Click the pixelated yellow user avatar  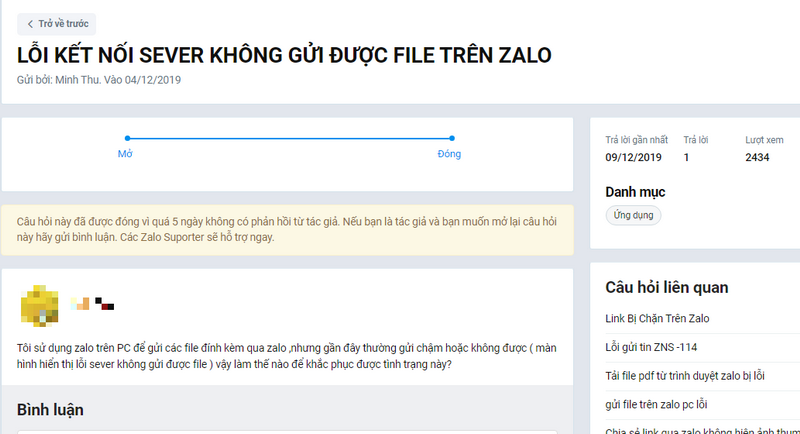click(x=39, y=305)
